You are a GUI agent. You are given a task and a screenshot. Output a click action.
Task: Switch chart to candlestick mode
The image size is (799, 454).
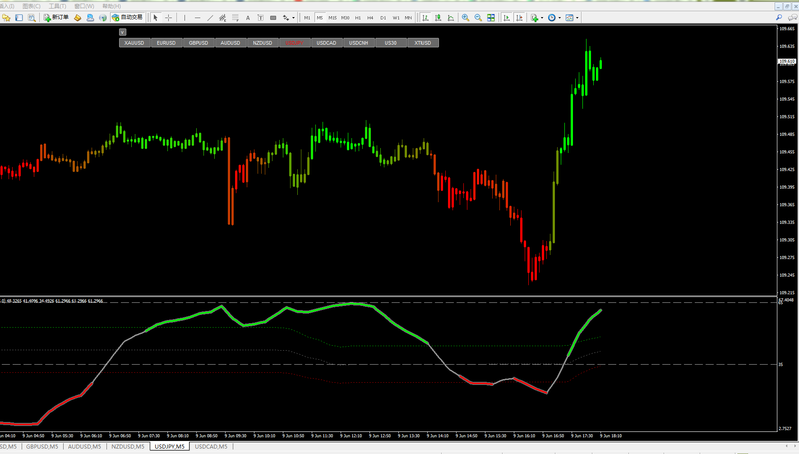tap(438, 18)
